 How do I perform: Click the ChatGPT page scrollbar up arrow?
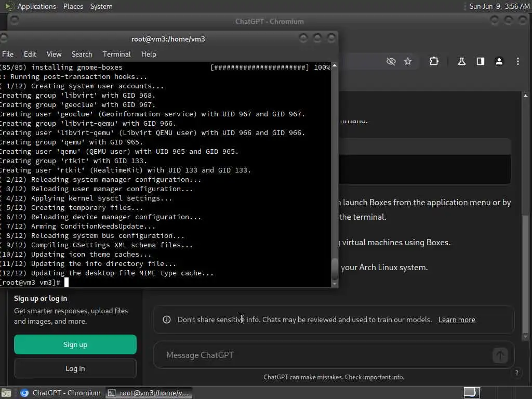(526, 96)
